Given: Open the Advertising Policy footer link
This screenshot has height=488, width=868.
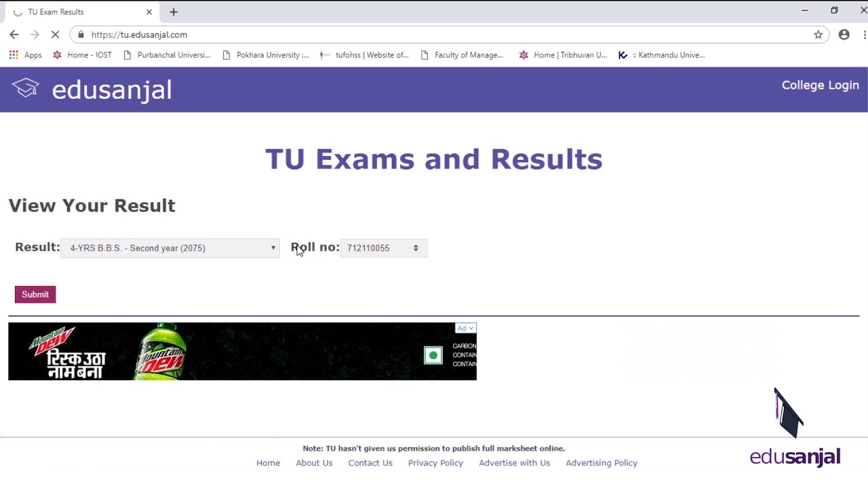Looking at the screenshot, I should (601, 463).
